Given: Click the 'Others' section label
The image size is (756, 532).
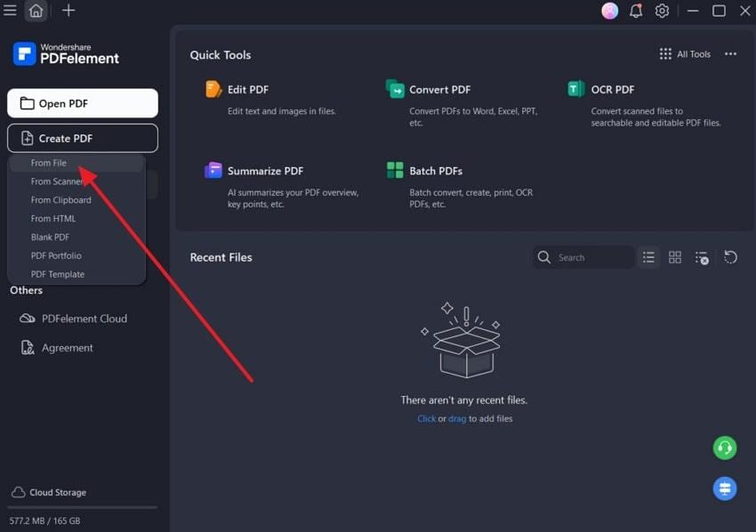Looking at the screenshot, I should pos(26,290).
